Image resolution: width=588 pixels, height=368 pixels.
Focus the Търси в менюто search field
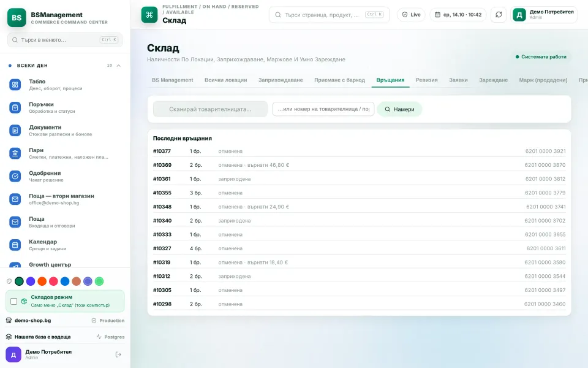(65, 40)
